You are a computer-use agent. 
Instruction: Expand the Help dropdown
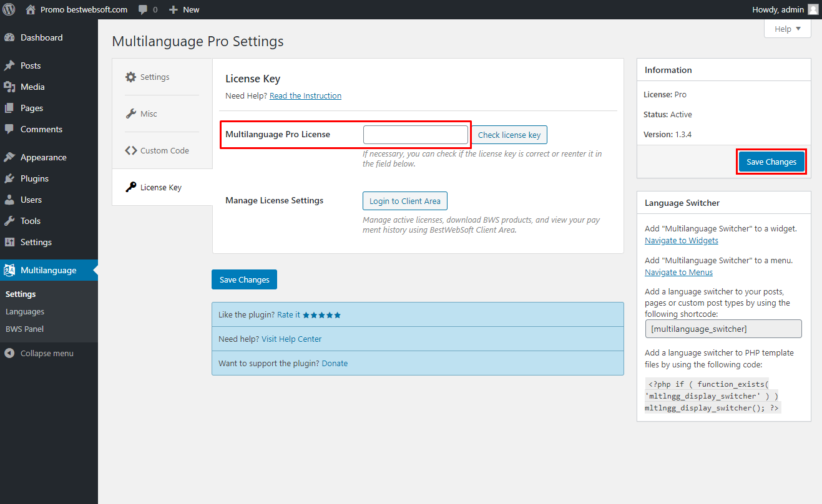788,29
